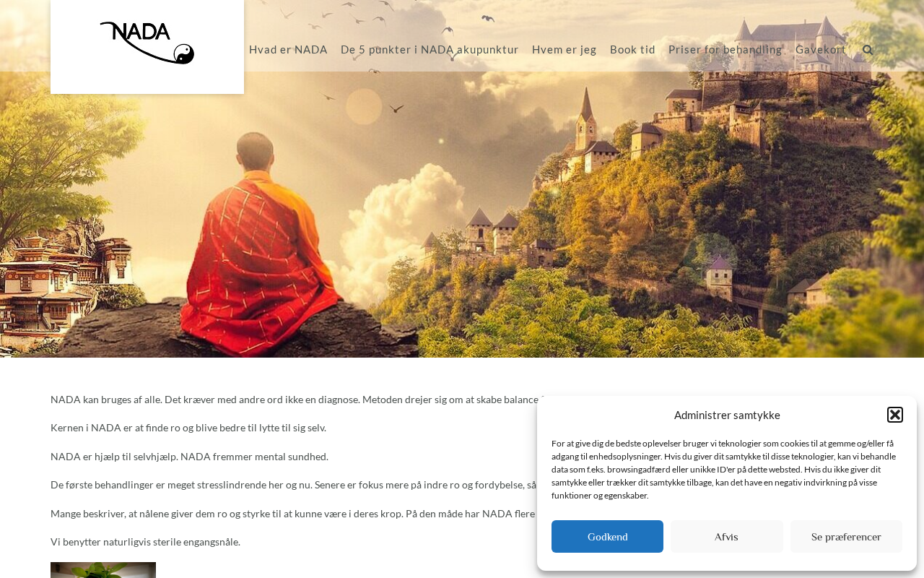Close the cookie consent dialog

point(895,415)
